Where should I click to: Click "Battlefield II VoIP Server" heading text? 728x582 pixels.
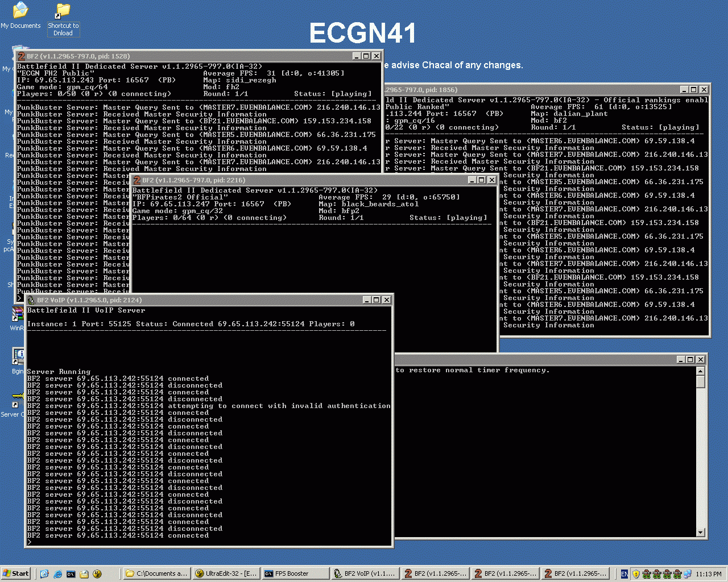point(86,310)
